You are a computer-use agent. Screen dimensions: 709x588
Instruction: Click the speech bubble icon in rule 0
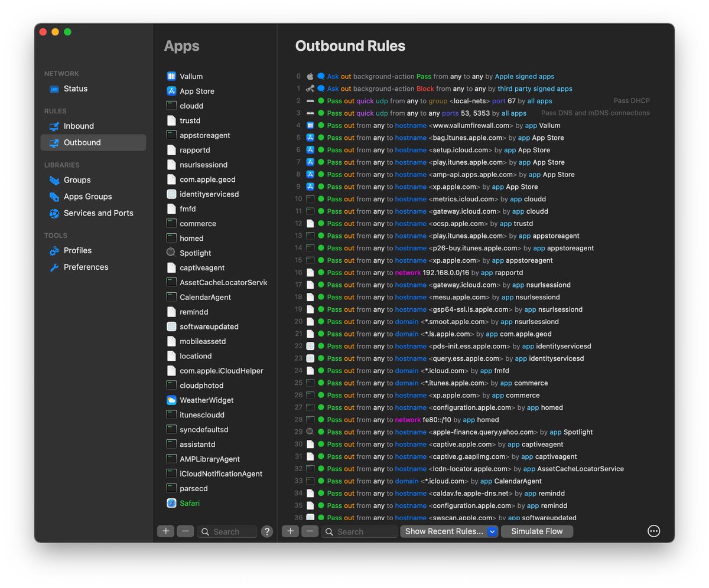[x=321, y=76]
